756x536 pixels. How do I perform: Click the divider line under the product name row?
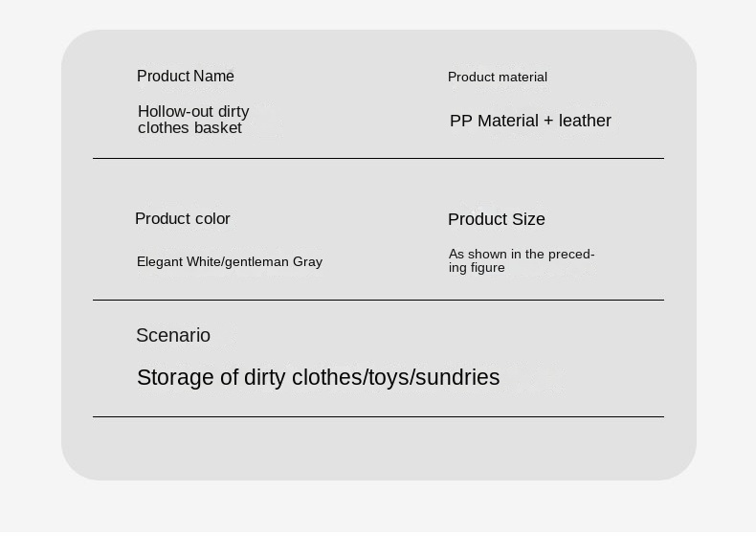378,159
